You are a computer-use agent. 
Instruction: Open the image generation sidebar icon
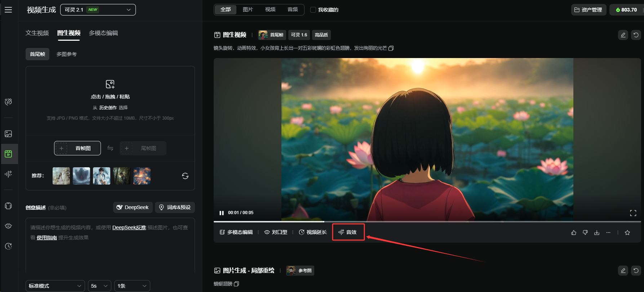(x=8, y=134)
